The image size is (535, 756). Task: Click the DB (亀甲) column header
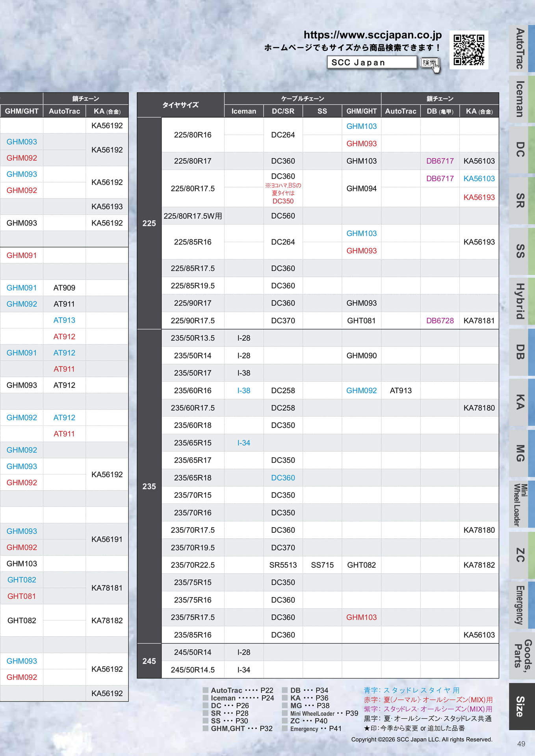tap(440, 111)
